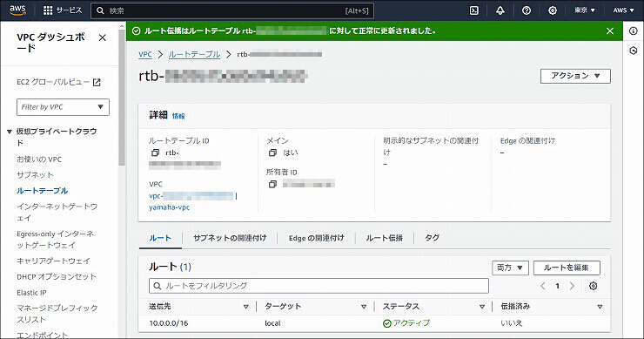This screenshot has width=644, height=339.
Task: Open EC2 グローバルビュー link text
Action: pyautogui.click(x=53, y=82)
